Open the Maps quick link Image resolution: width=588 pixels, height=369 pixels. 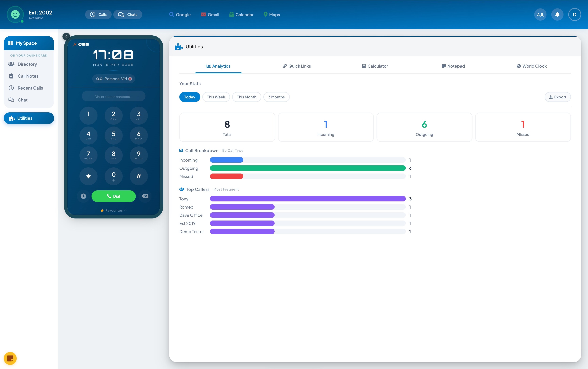point(272,15)
